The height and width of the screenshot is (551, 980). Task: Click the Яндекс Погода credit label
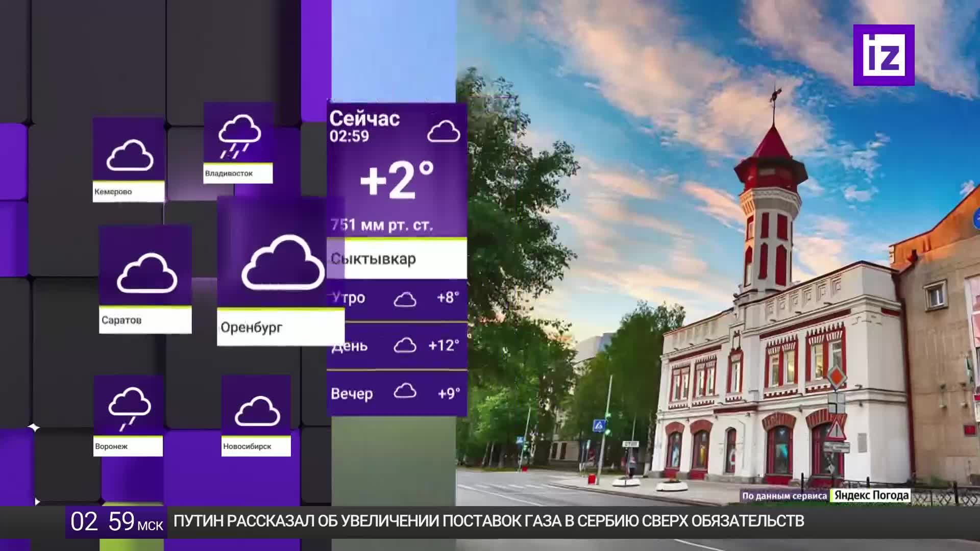click(x=871, y=495)
